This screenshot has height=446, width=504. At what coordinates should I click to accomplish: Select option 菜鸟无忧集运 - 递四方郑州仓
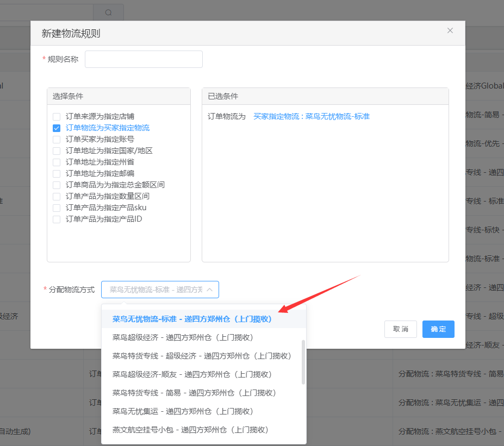click(x=203, y=411)
